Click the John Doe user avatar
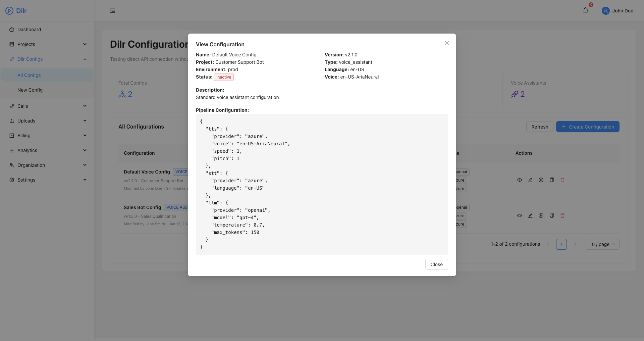The width and height of the screenshot is (644, 341). pyautogui.click(x=605, y=11)
